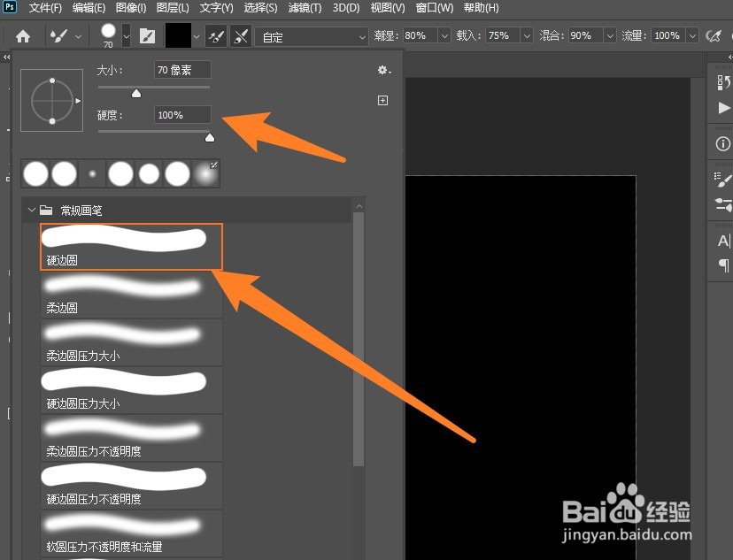
Task: Click the current brush load black swatch
Action: (178, 35)
